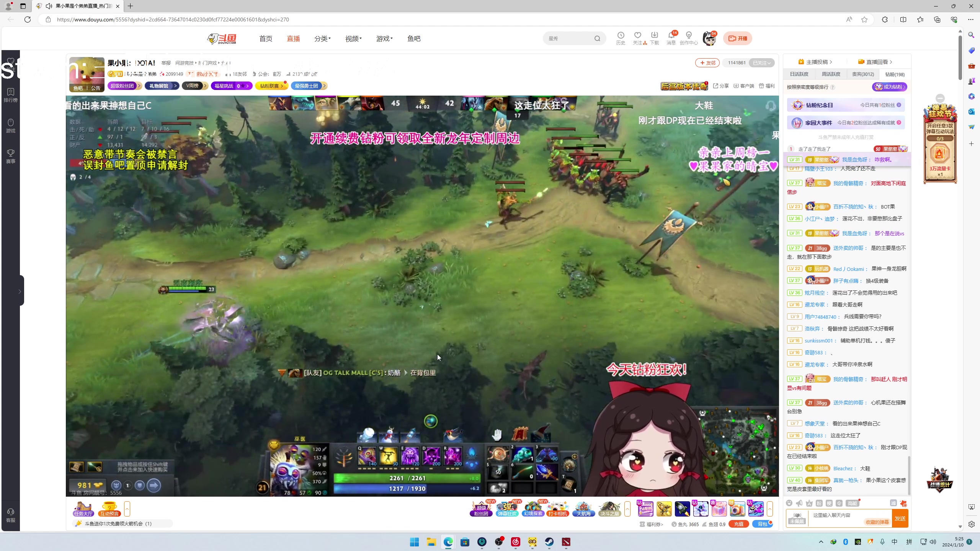The image size is (980, 551).
Task: Expand the gift list with the rightmost orange chevron
Action: [x=769, y=509]
